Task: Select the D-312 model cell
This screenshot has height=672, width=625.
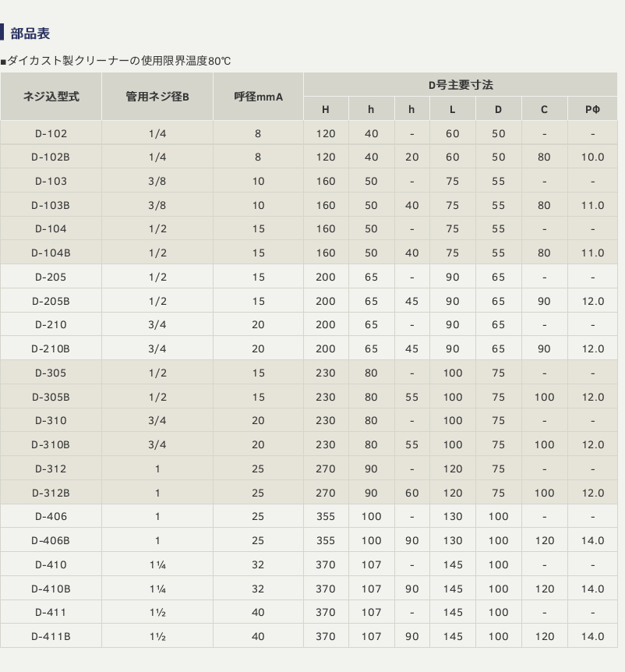Action: pyautogui.click(x=51, y=469)
